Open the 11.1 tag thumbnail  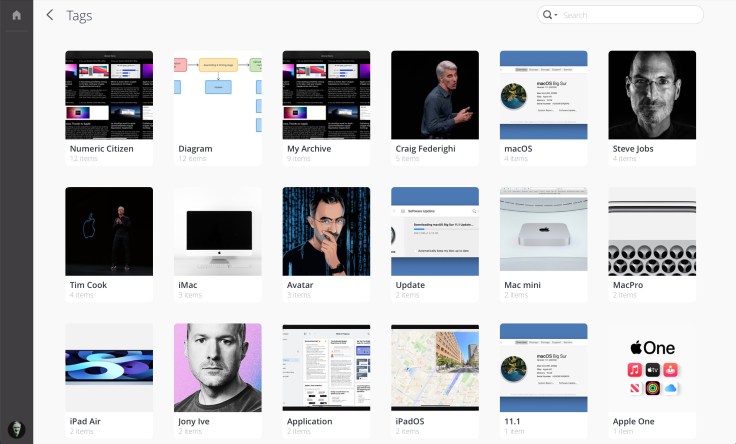pos(544,367)
